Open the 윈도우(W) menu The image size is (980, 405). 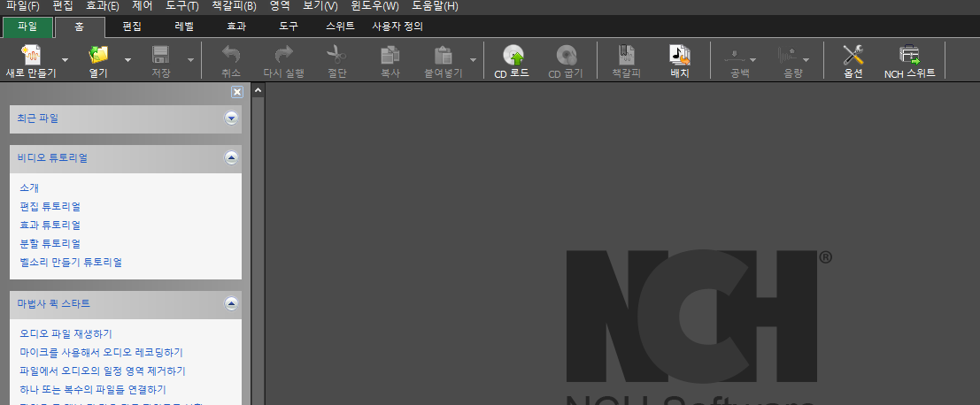click(x=375, y=6)
